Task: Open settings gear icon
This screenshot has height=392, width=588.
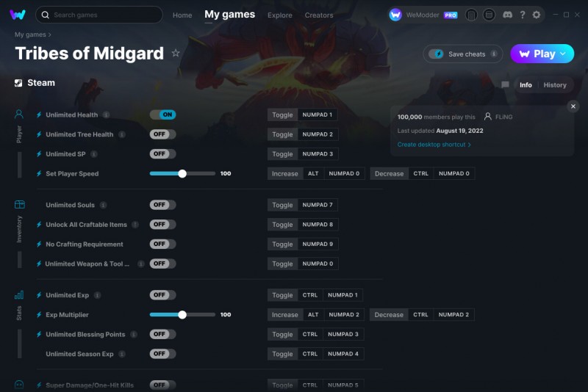Action: 537,15
